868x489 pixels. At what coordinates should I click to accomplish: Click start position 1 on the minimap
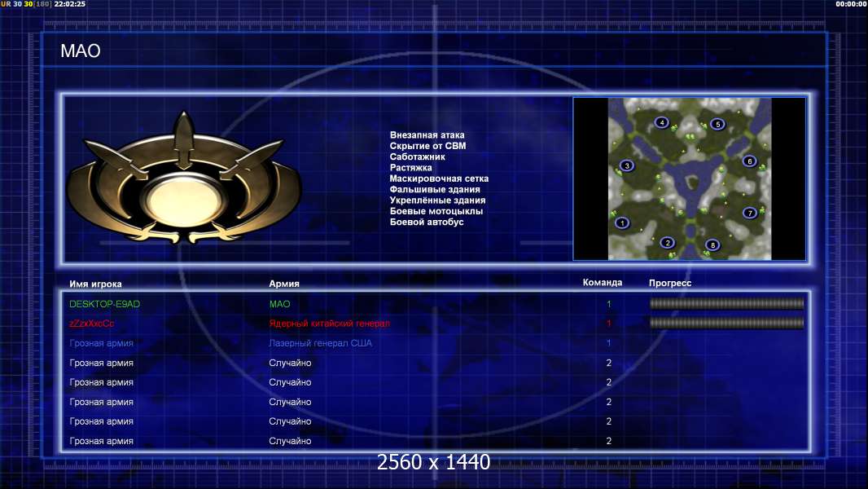[x=621, y=222]
